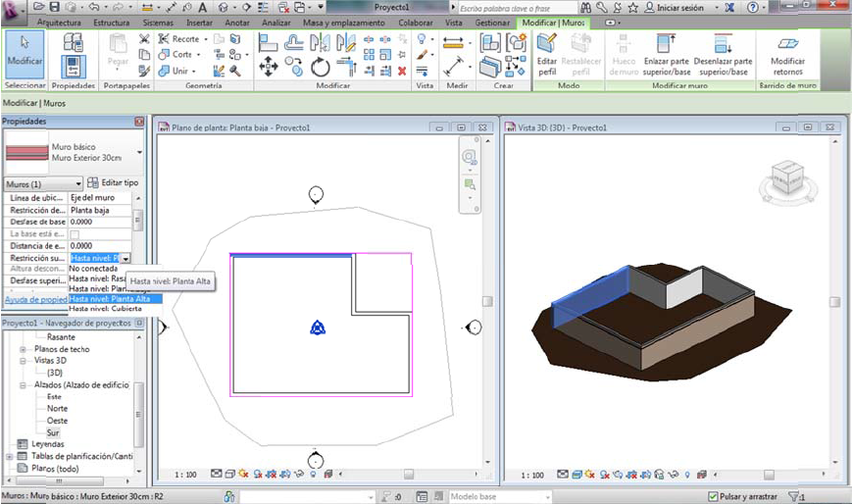Image resolution: width=852 pixels, height=504 pixels.
Task: Click the Desfase de base value field
Action: (x=100, y=222)
